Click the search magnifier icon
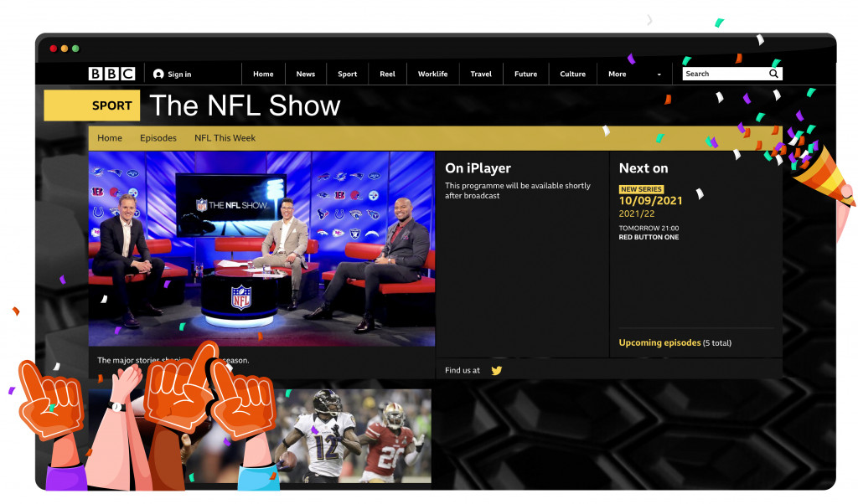858x504 pixels. [x=773, y=74]
